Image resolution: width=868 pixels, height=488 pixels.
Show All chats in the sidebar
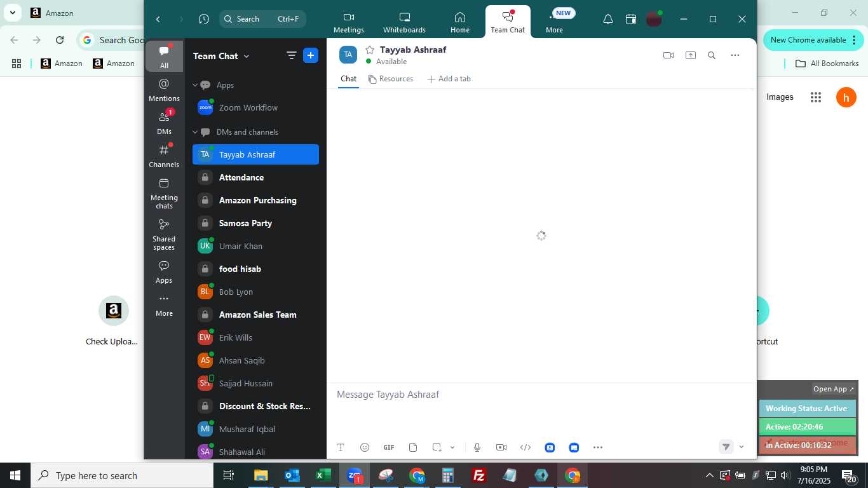[164, 57]
